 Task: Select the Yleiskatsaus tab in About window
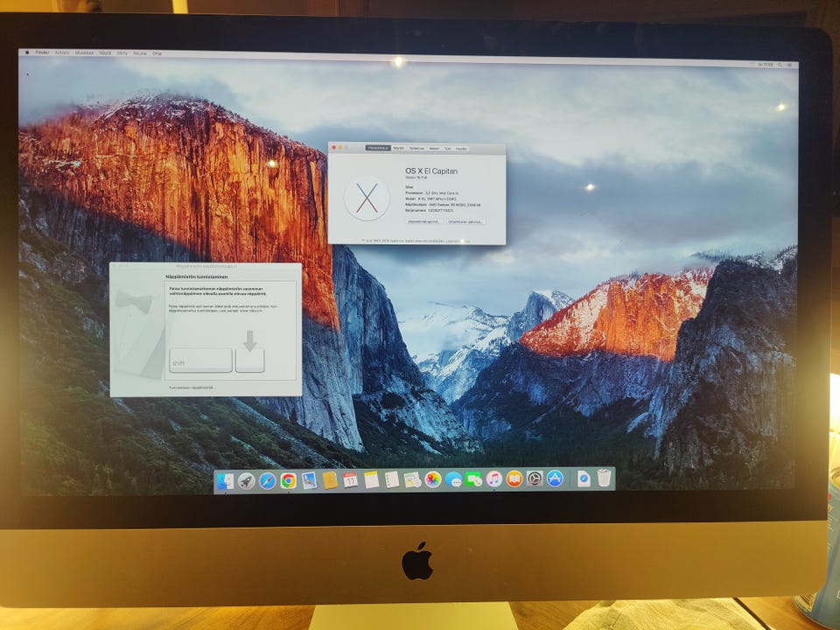(378, 148)
